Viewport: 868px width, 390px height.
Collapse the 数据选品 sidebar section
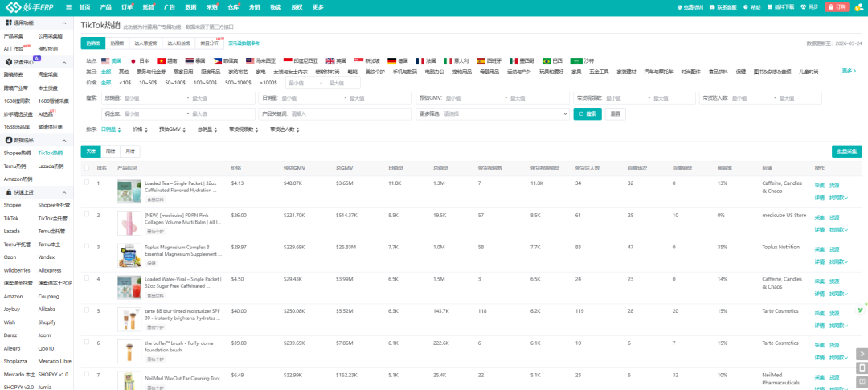click(x=64, y=141)
